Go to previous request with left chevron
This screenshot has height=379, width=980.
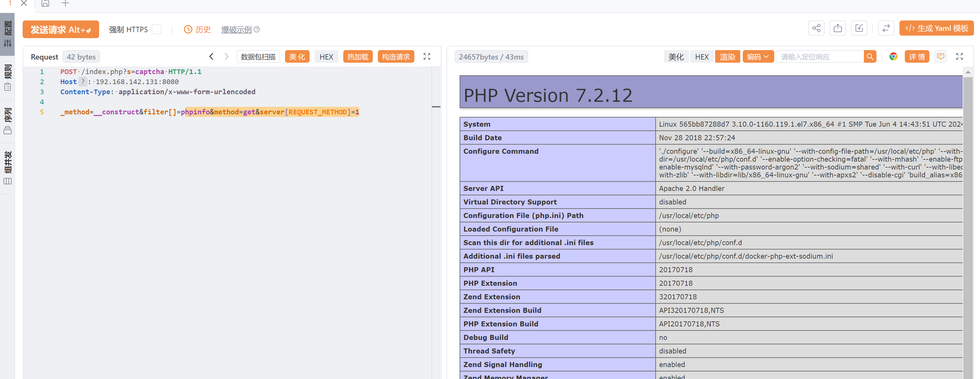[211, 57]
